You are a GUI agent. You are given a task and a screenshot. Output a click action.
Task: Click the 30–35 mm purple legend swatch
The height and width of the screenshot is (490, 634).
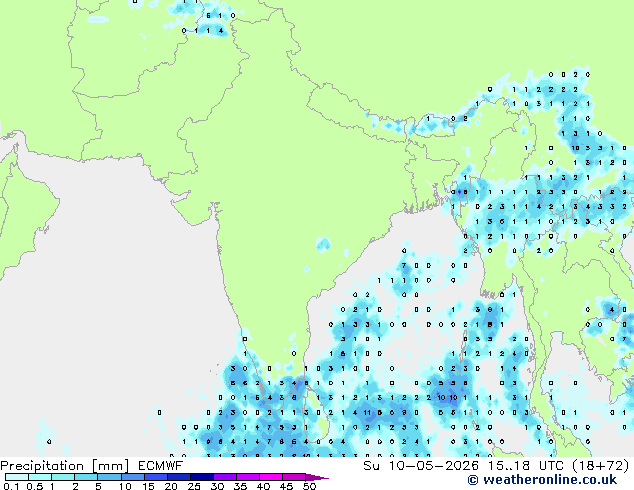pyautogui.click(x=225, y=477)
